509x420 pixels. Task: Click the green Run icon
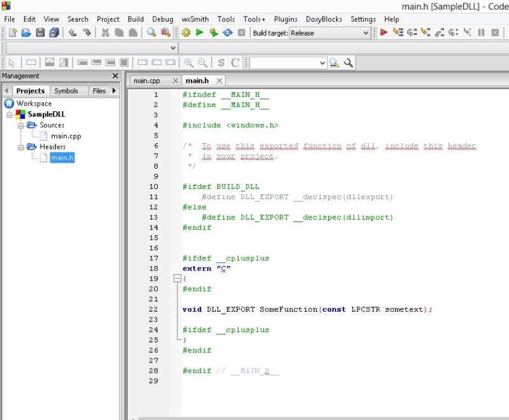click(x=198, y=33)
